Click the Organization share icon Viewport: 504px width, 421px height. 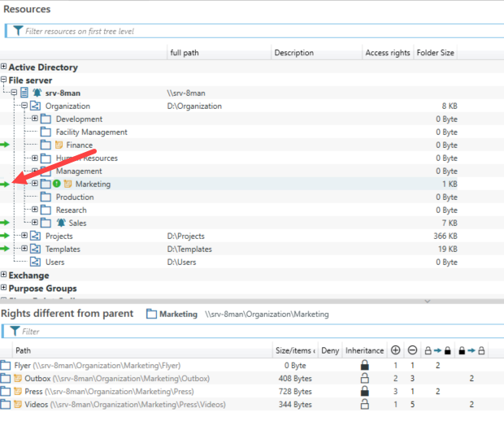(35, 106)
